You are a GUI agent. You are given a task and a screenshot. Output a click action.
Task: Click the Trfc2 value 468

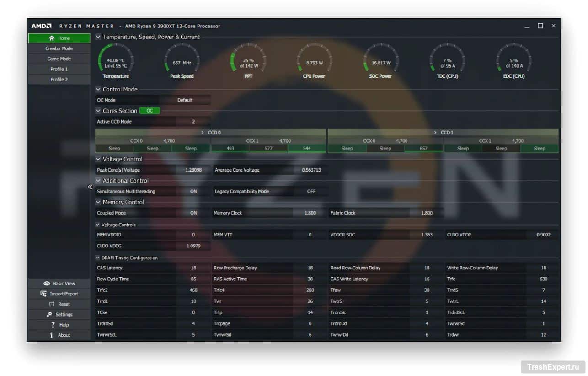[x=193, y=290]
